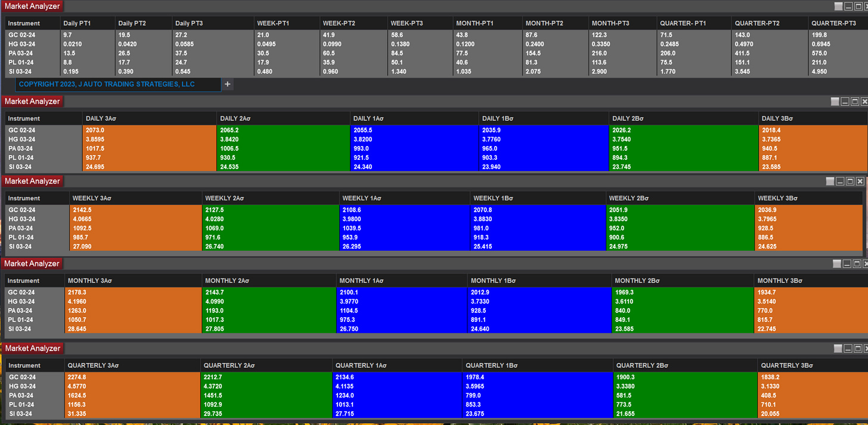The width and height of the screenshot is (868, 425).
Task: Add a new tab with the plus button
Action: [x=227, y=84]
